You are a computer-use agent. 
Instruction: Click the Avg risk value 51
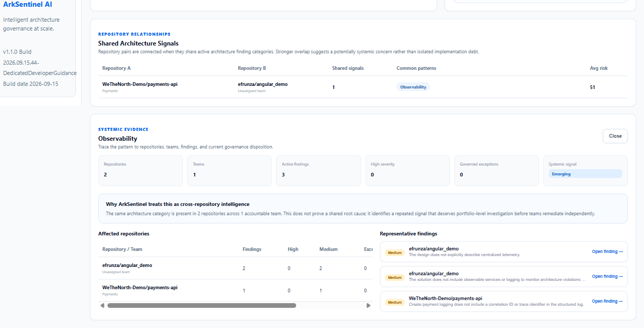click(592, 87)
